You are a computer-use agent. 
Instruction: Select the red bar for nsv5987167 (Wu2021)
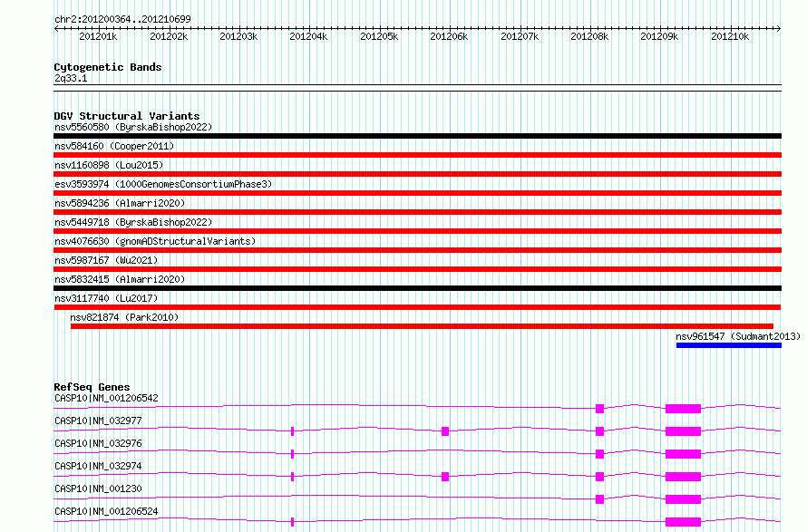point(417,269)
